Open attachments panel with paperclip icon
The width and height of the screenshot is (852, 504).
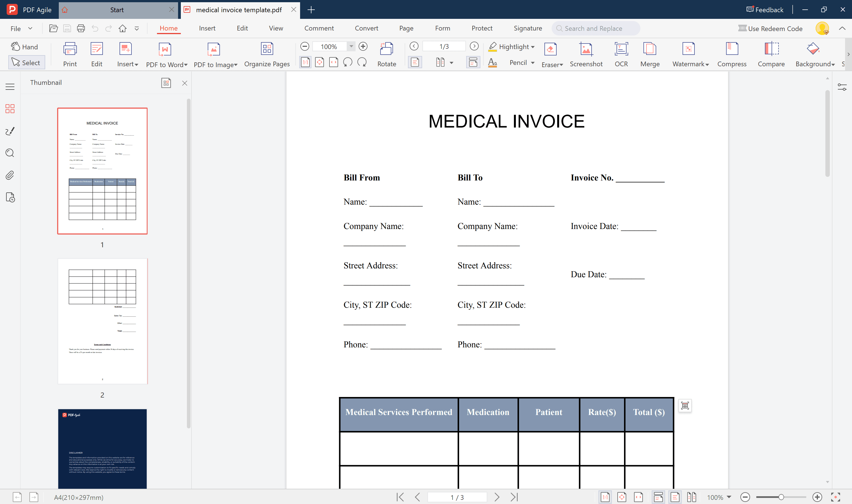(x=10, y=175)
